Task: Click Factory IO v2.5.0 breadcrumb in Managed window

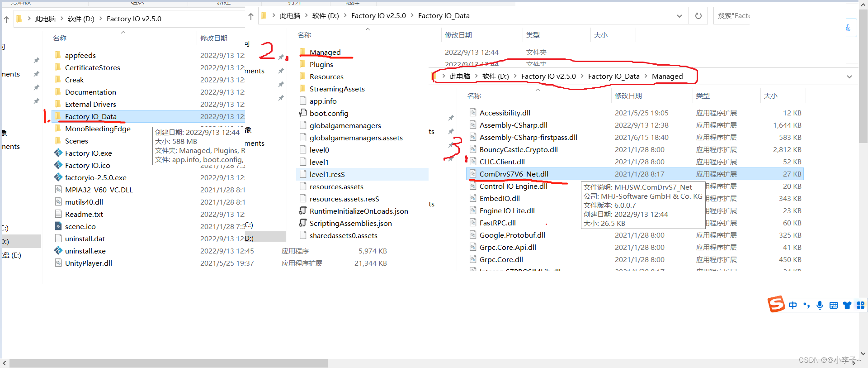Action: click(x=548, y=76)
